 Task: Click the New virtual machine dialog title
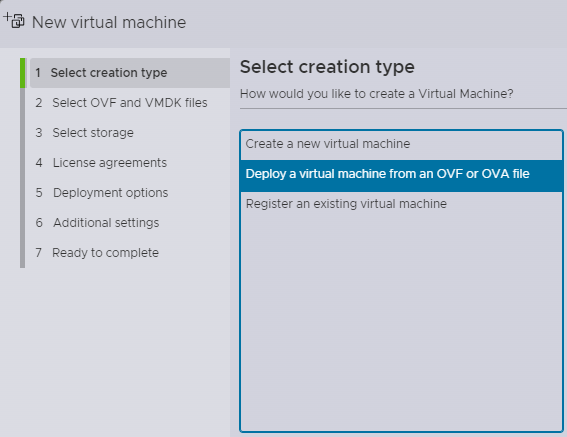tap(109, 22)
